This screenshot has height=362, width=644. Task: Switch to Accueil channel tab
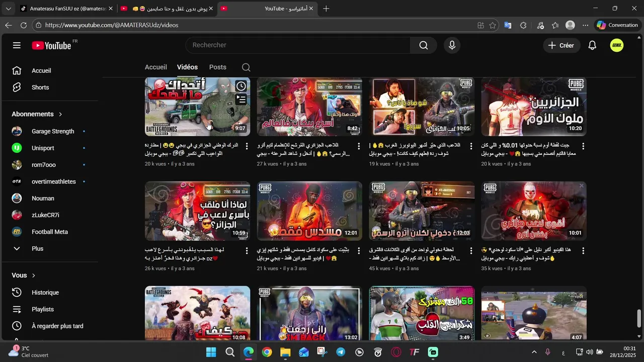click(156, 67)
